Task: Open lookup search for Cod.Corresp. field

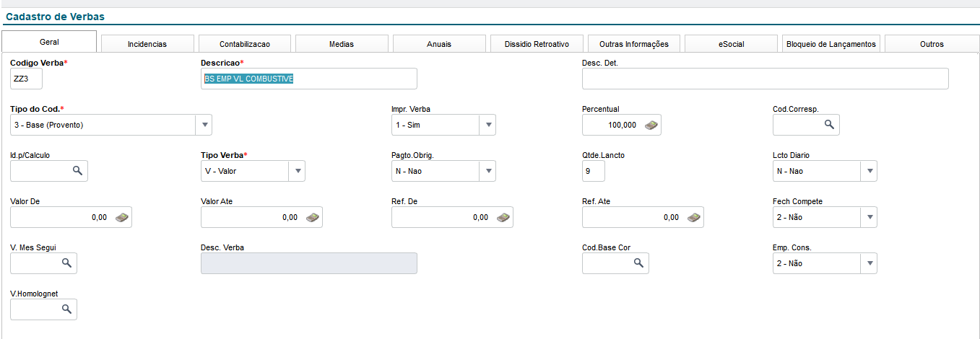Action: [x=829, y=125]
